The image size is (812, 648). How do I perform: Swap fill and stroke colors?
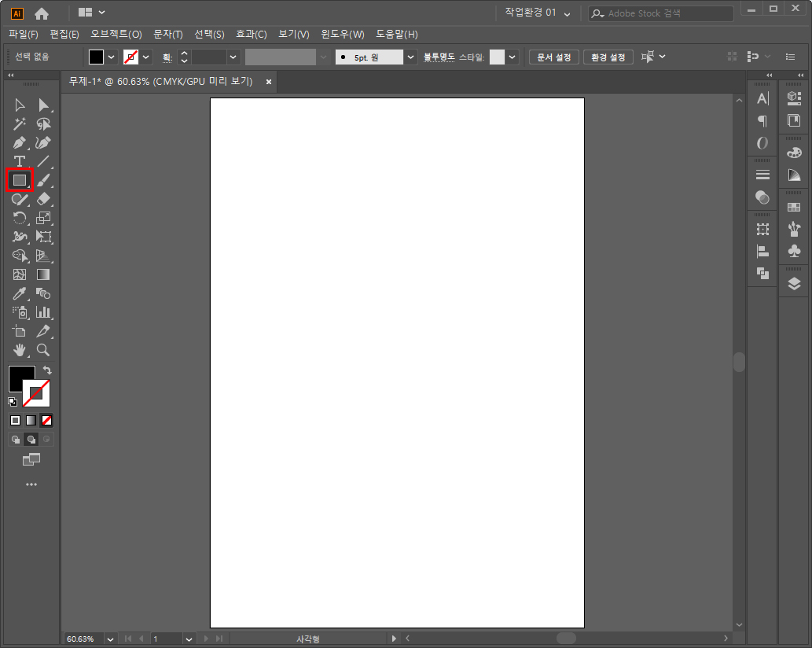click(x=47, y=370)
